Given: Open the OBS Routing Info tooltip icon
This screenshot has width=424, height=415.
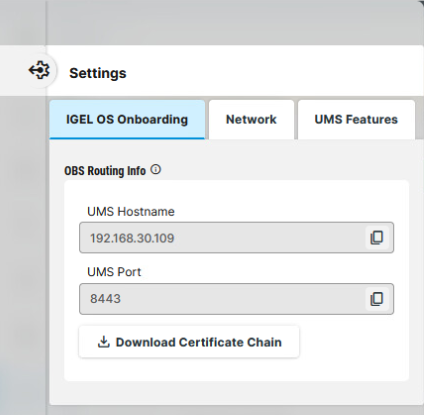Looking at the screenshot, I should 155,170.
